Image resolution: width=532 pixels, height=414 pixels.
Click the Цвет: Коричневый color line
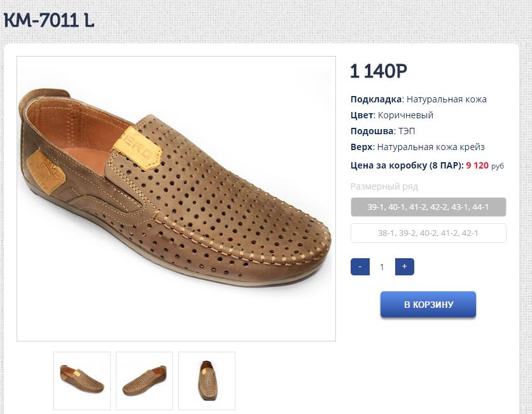coord(391,115)
